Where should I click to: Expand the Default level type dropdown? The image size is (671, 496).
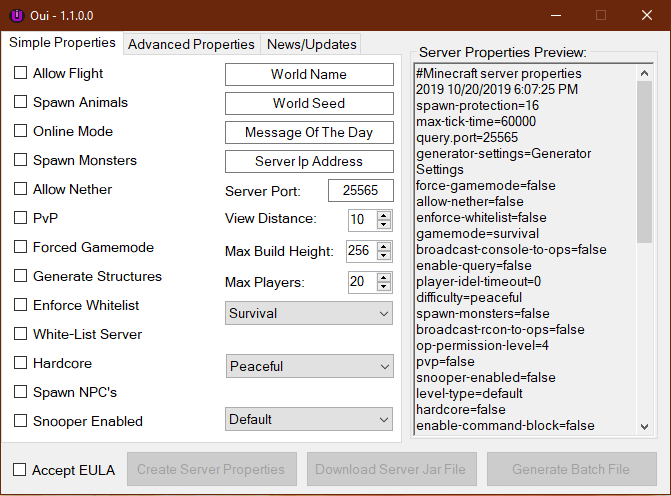pyautogui.click(x=309, y=419)
